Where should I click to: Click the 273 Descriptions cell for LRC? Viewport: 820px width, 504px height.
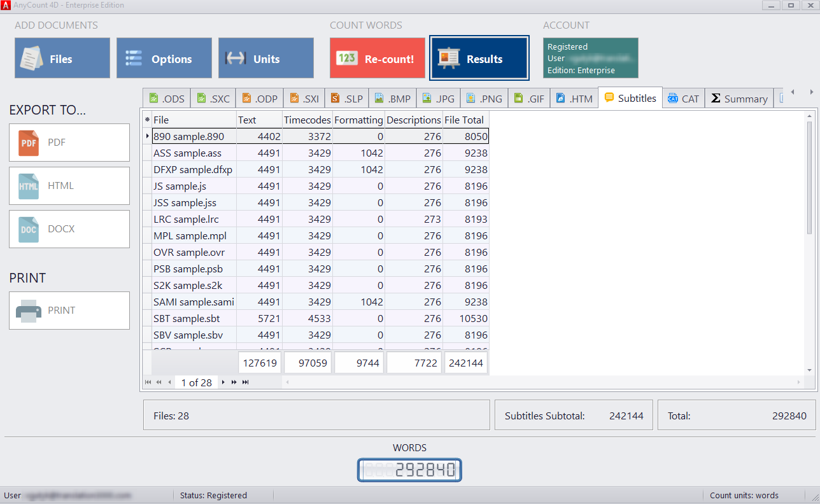coord(414,219)
